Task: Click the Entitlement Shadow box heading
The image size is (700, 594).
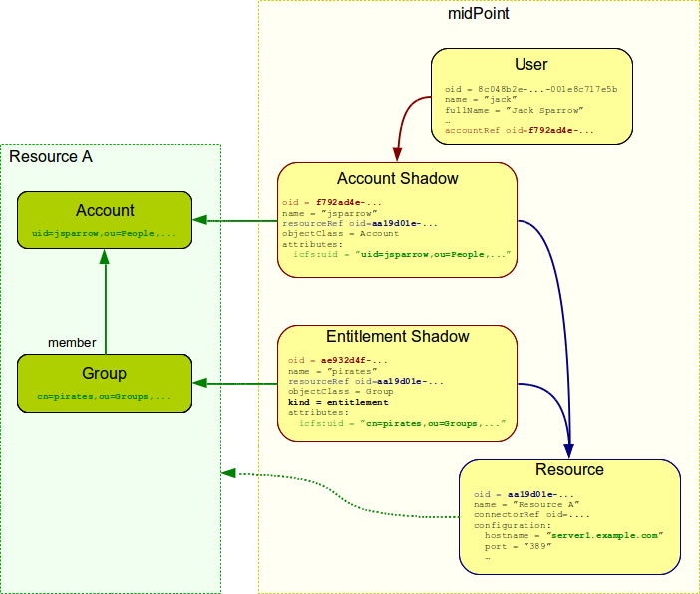Action: pyautogui.click(x=397, y=337)
